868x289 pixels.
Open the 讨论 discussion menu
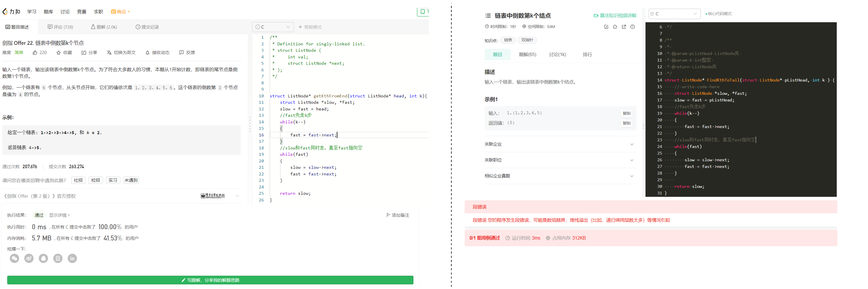tap(65, 12)
